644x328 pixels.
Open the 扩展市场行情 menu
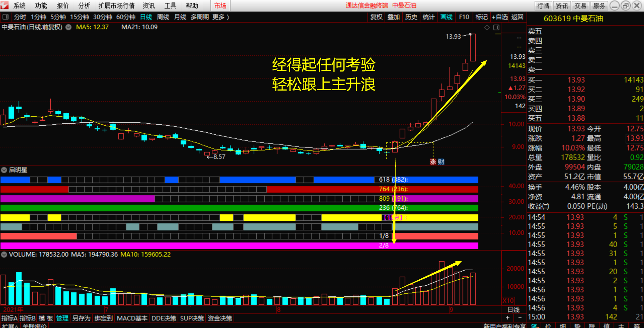pos(116,6)
